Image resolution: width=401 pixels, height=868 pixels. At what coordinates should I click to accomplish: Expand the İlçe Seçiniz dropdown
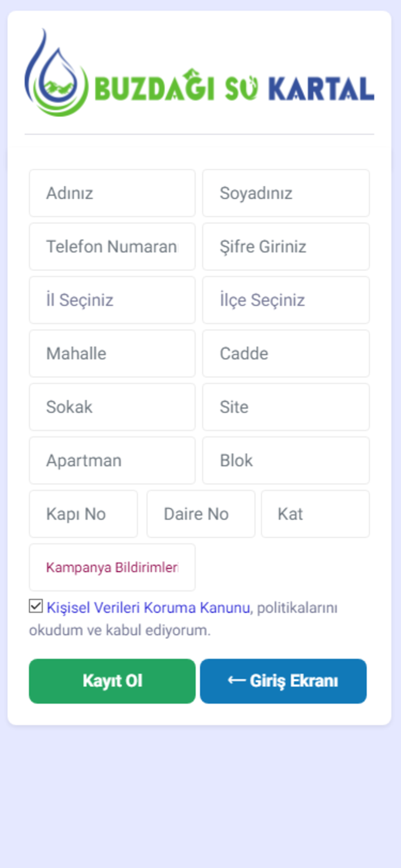pos(286,300)
